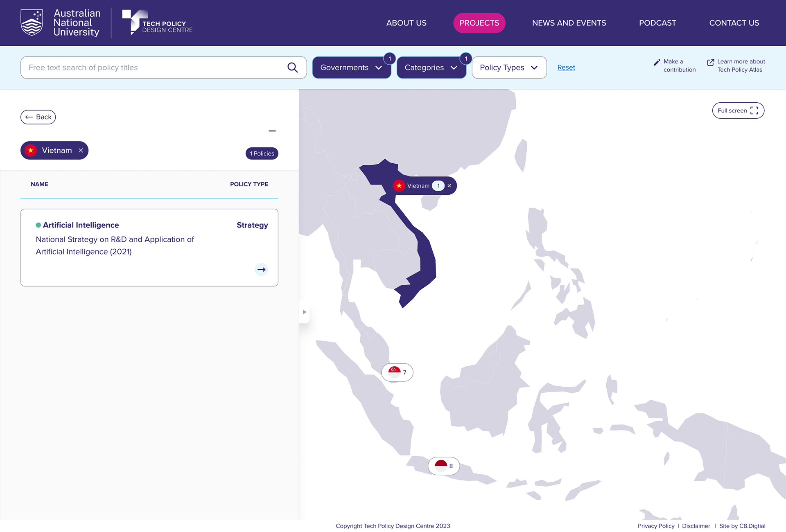
Task: Click the Full screen button
Action: 738,110
